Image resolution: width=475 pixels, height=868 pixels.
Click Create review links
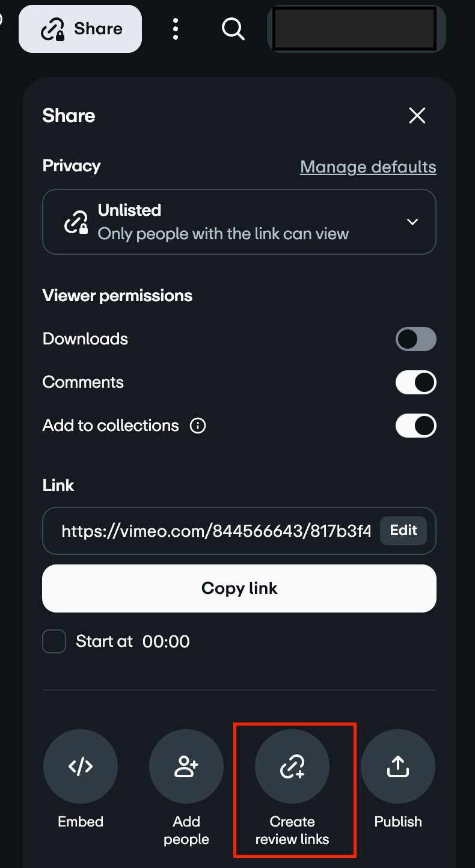tap(292, 766)
